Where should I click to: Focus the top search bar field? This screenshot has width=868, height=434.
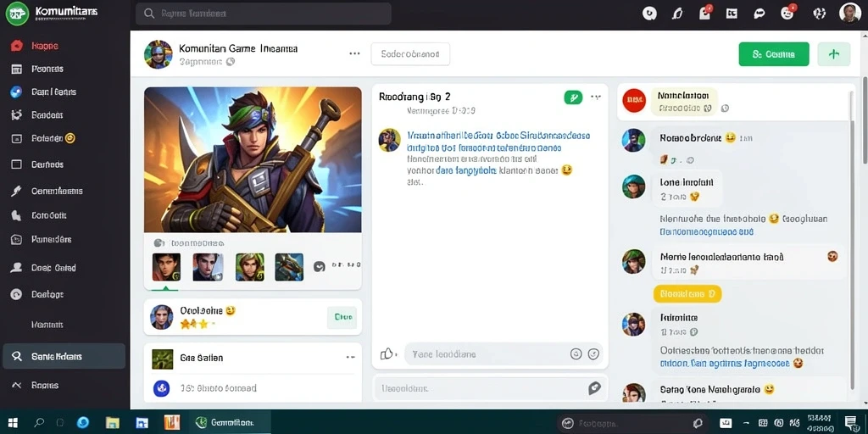tap(264, 14)
